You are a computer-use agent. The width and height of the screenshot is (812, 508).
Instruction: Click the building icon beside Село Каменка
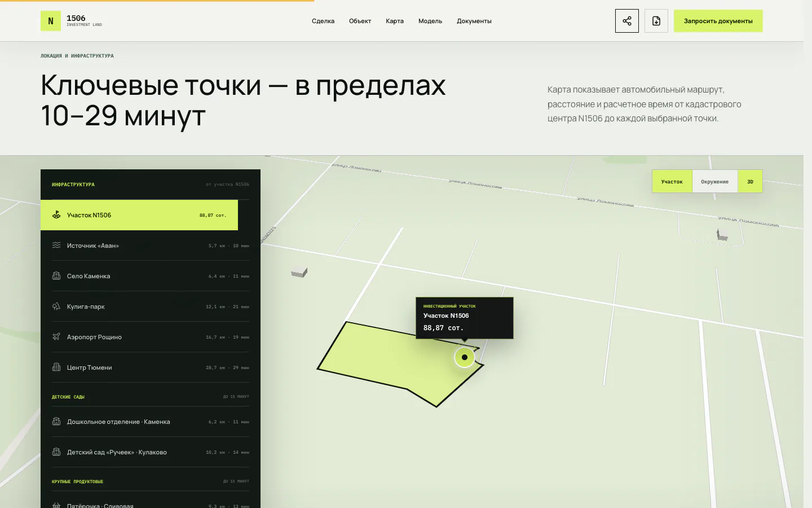pyautogui.click(x=56, y=276)
